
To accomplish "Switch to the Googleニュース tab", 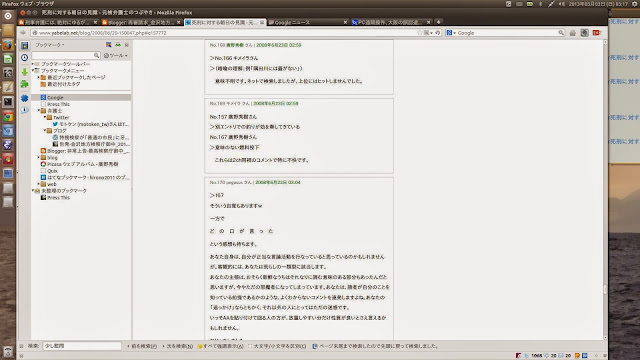I will (x=308, y=22).
